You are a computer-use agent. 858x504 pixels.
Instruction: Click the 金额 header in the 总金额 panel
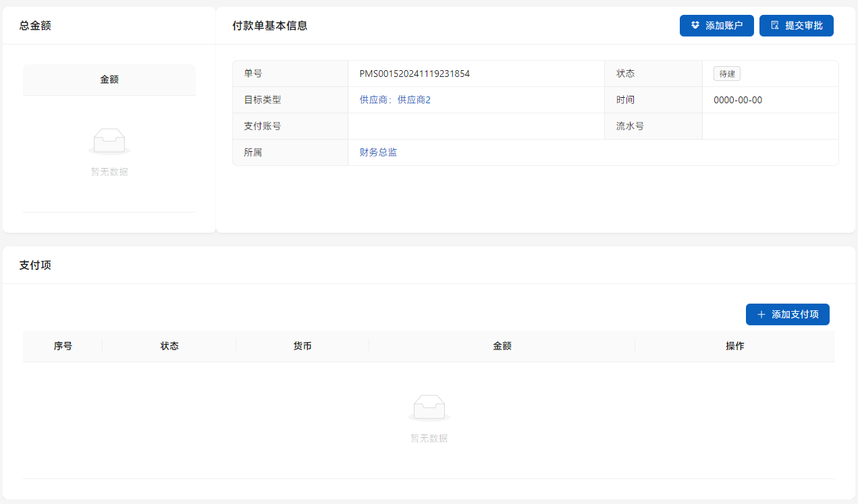pyautogui.click(x=109, y=80)
